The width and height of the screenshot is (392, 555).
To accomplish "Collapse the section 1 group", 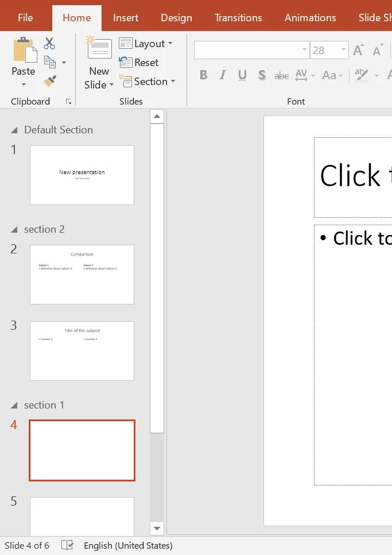I will [14, 405].
